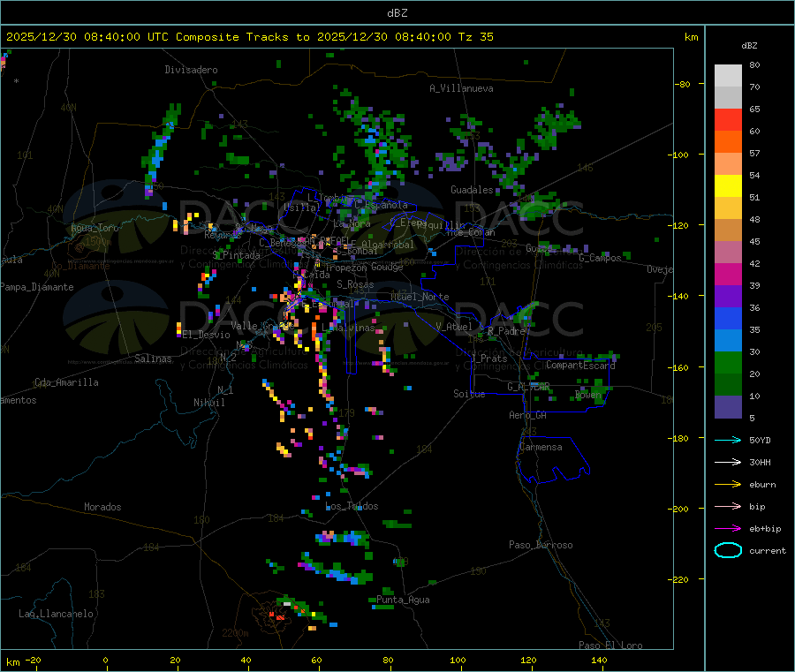Viewport: 795px width, 672px height.
Task: Click the Divisadero map label
Action: point(191,70)
